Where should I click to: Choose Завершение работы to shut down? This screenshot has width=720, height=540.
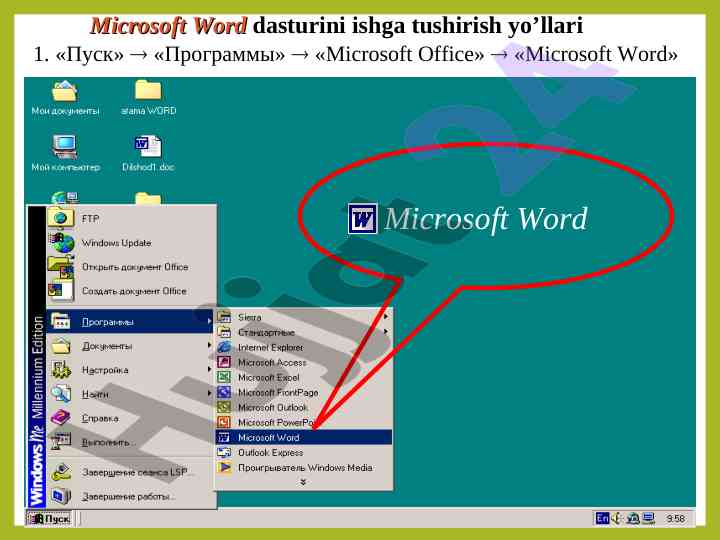click(x=128, y=496)
